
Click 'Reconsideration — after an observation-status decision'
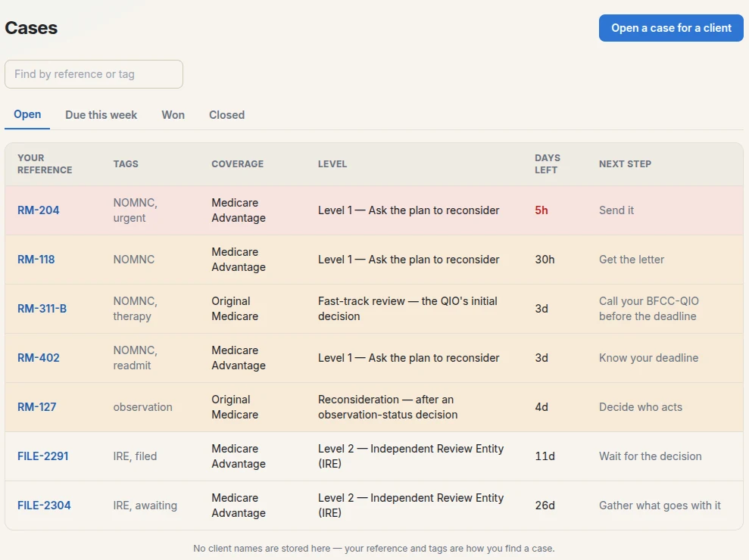[x=388, y=406]
